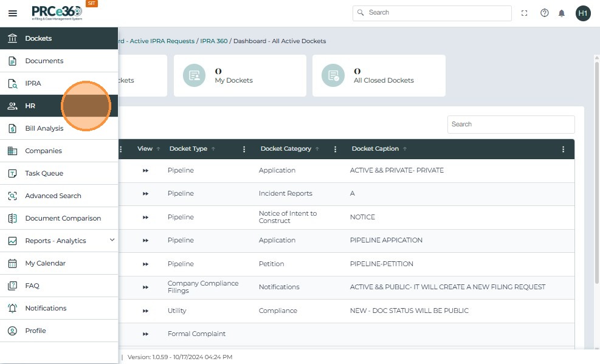This screenshot has height=364, width=600.
Task: Click the Bill Analysis sidebar icon
Action: click(12, 128)
